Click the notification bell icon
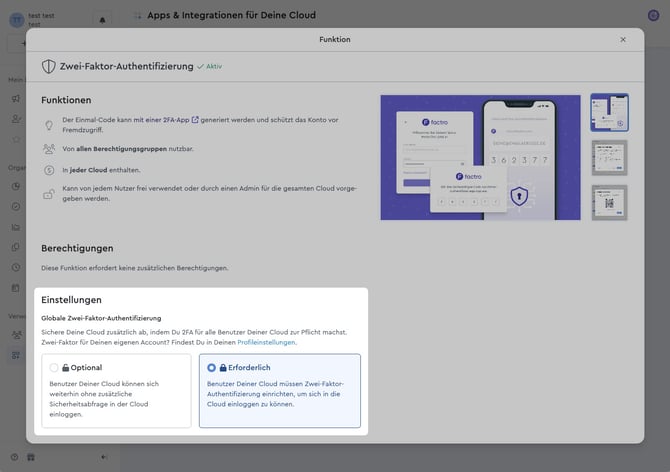This screenshot has height=472, width=670. pos(103,20)
